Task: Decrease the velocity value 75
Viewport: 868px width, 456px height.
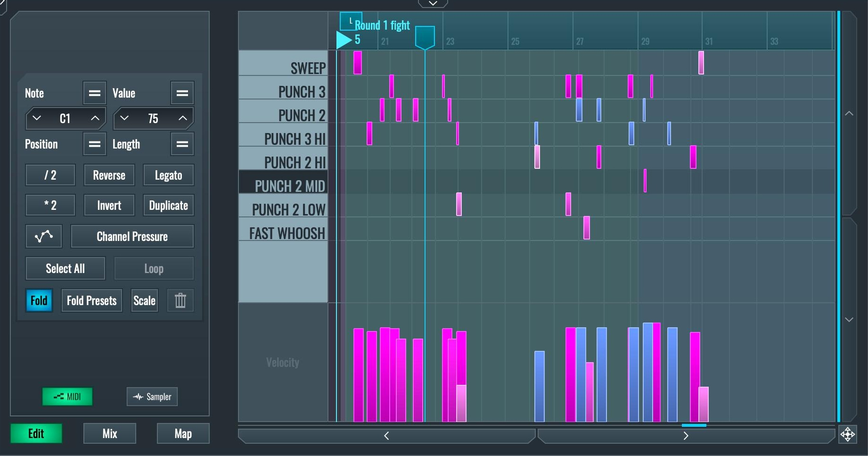Action: pyautogui.click(x=124, y=118)
